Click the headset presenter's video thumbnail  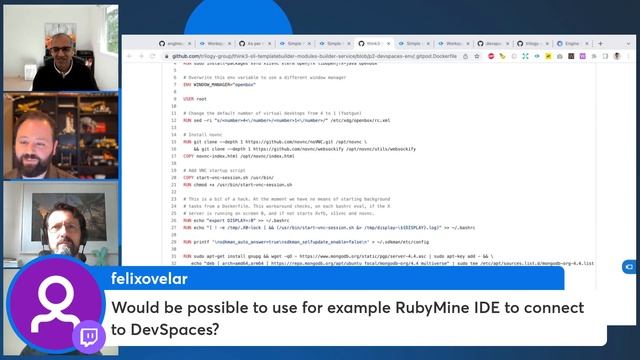point(61,224)
